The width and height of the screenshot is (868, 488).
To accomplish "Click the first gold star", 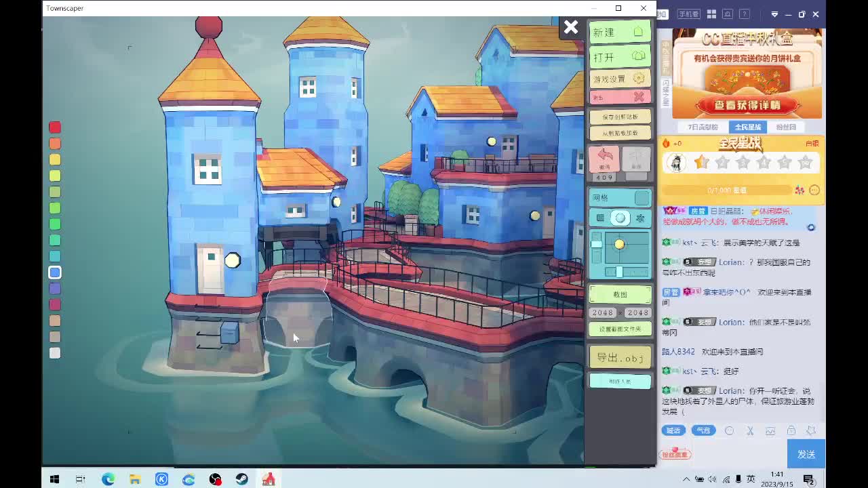I will click(701, 163).
